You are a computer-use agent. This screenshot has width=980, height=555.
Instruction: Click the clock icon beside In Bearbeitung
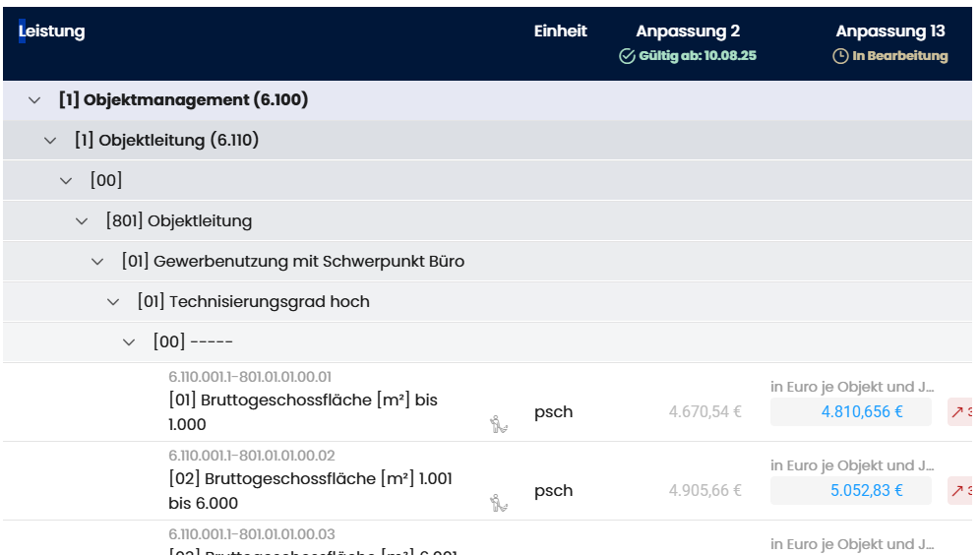840,56
